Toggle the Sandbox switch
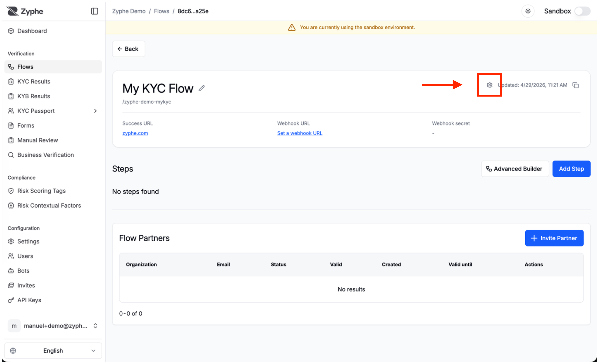599x364 pixels. click(x=582, y=11)
